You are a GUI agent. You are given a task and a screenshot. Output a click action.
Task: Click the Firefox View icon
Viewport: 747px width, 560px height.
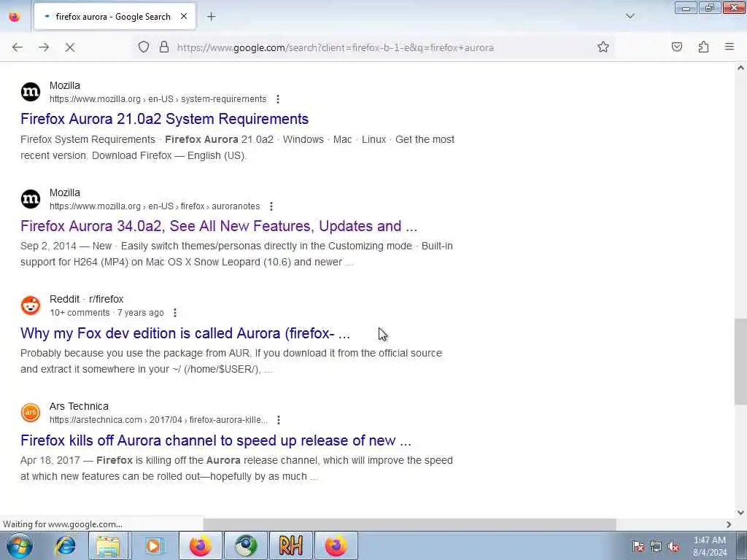[15, 17]
